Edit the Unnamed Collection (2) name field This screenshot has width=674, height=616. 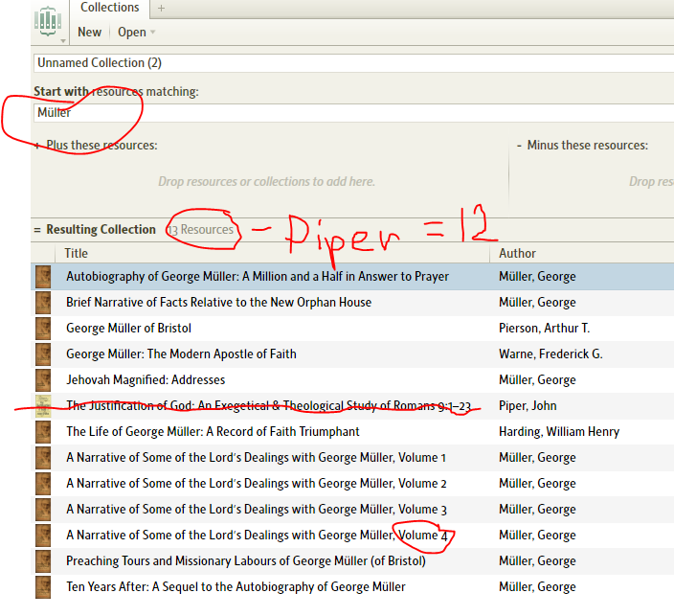353,63
